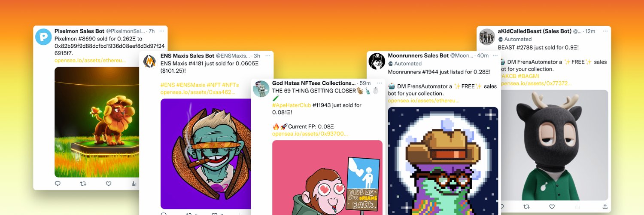The image size is (644, 215).
Task: Like the Pixelmon #8690 sale tweet
Action: [x=109, y=184]
